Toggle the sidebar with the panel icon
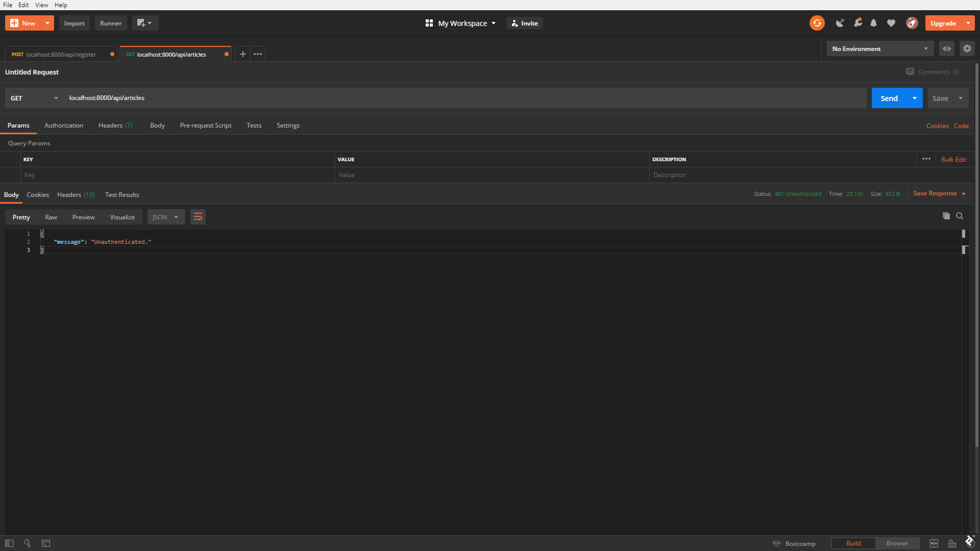The image size is (980, 551). (x=9, y=543)
